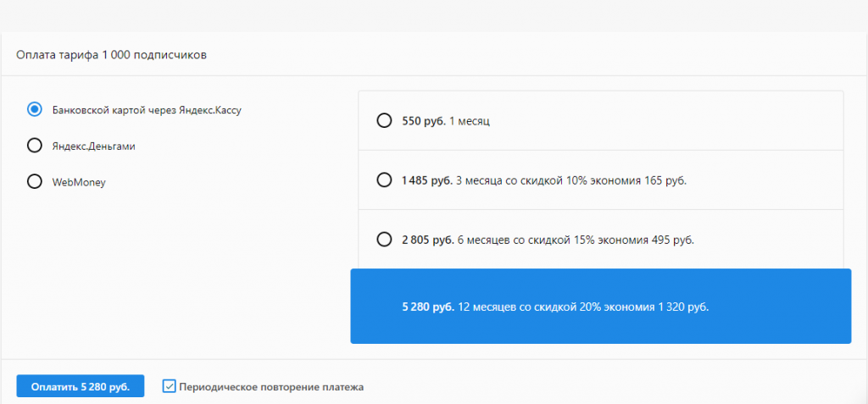This screenshot has width=868, height=404.
Task: Click the Яндекс.Деньгами label text
Action: (93, 146)
